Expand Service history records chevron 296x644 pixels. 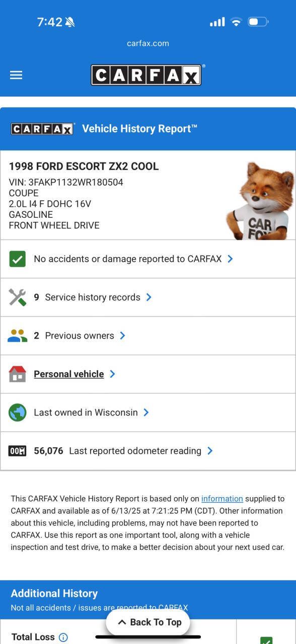(149, 297)
